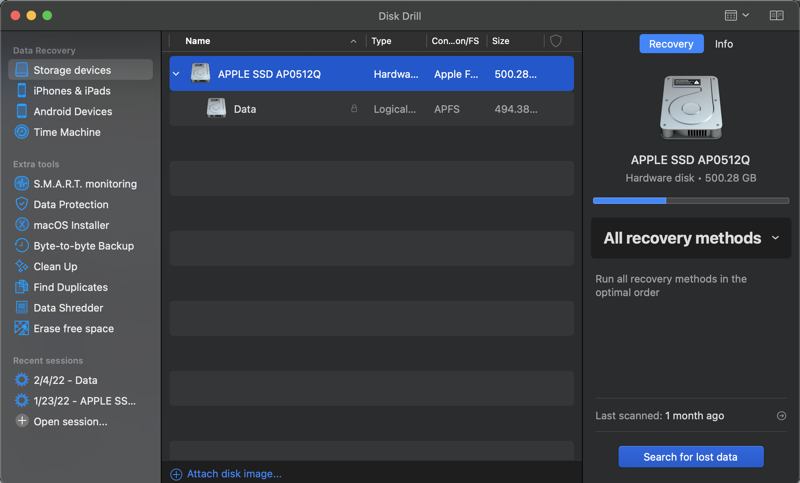Load the 1/23/22 APPLE SS session
This screenshot has height=483, width=800.
[x=84, y=401]
